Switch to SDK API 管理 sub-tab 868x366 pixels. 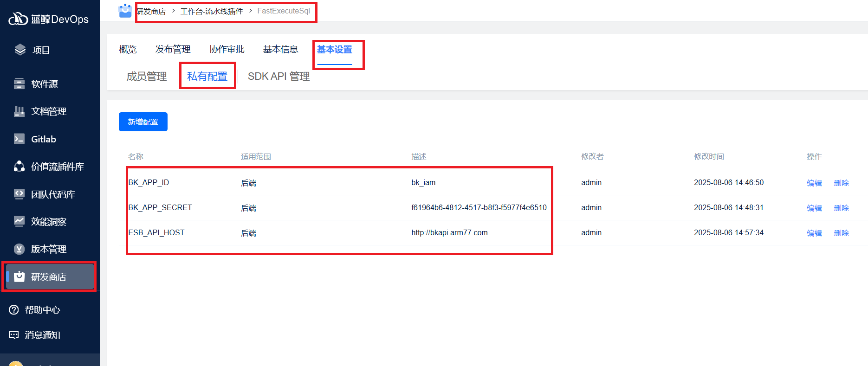279,77
